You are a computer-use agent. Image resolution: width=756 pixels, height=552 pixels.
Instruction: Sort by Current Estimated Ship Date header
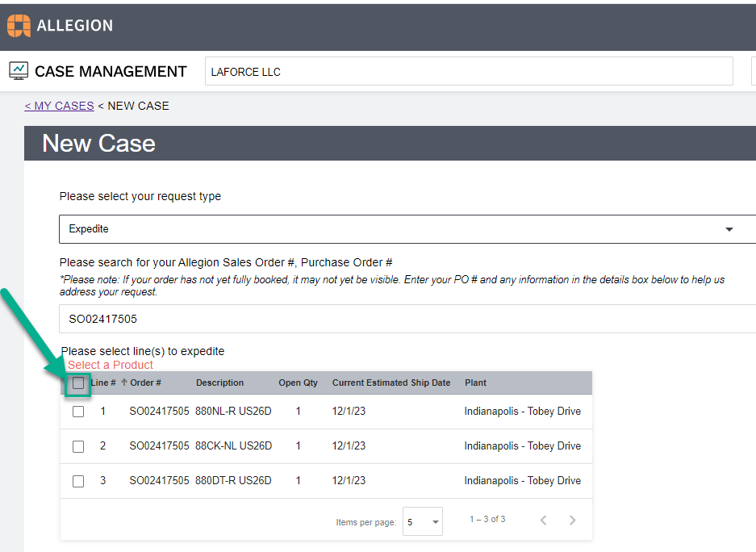(391, 383)
